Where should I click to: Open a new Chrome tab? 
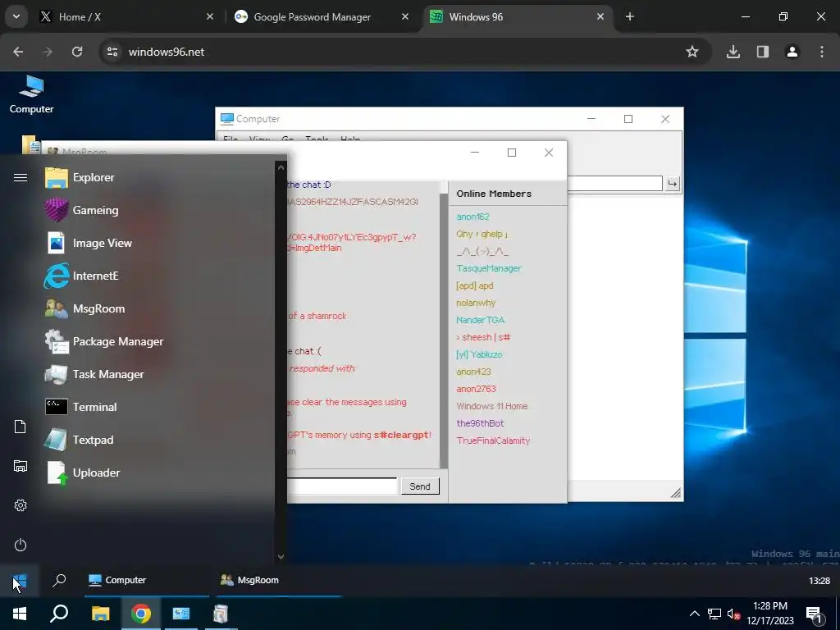click(x=630, y=17)
